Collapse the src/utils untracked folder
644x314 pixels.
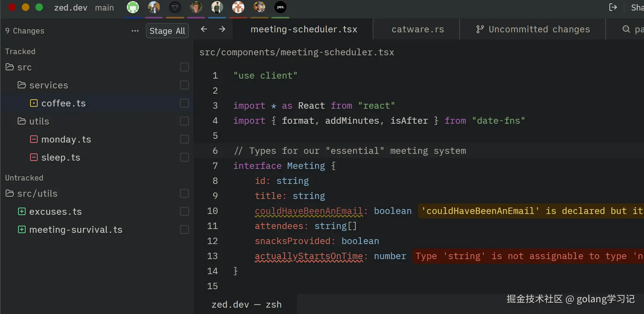point(10,193)
